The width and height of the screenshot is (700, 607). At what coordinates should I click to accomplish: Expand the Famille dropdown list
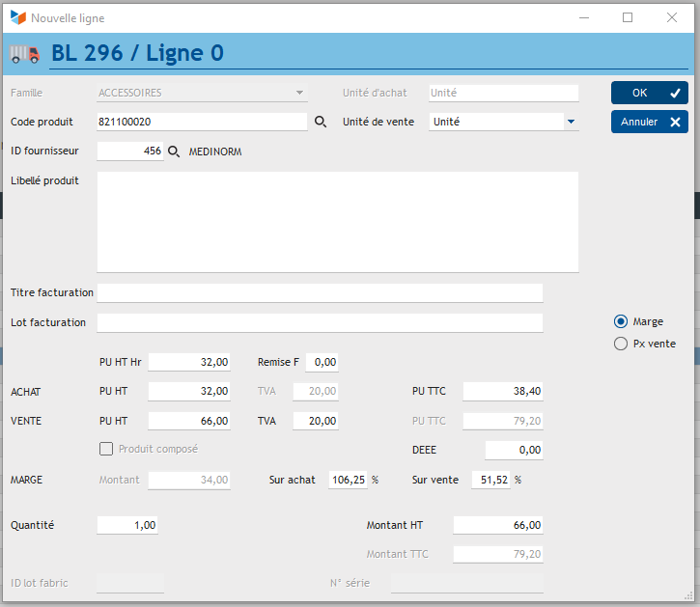pos(299,94)
